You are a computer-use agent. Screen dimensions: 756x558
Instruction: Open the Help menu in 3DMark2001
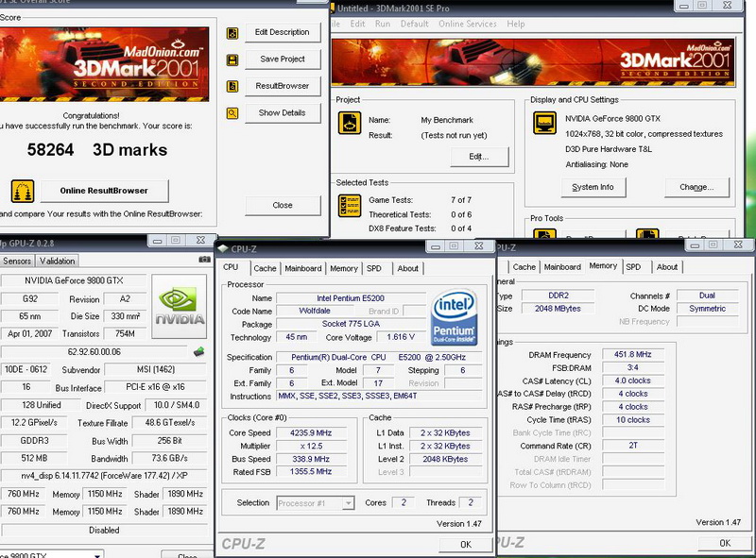(x=516, y=24)
